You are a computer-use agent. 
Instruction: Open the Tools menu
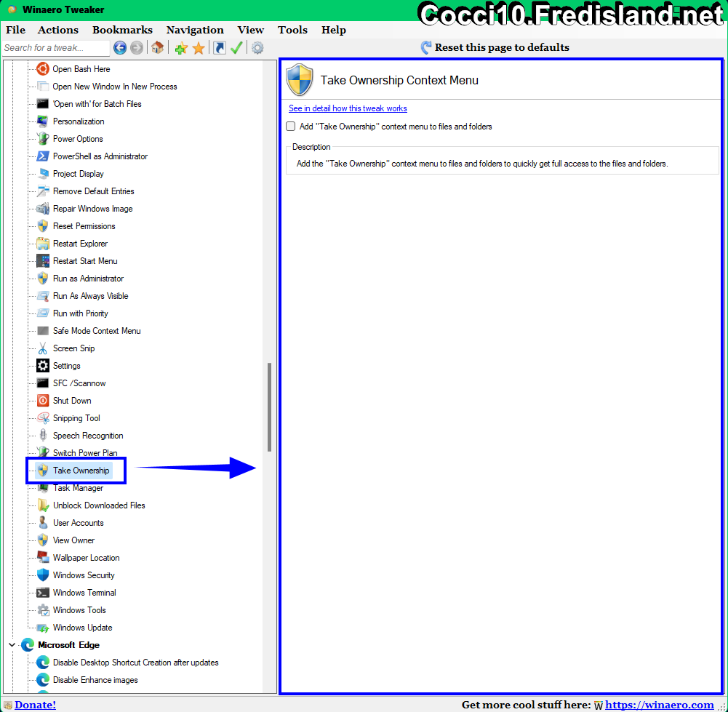[x=292, y=30]
